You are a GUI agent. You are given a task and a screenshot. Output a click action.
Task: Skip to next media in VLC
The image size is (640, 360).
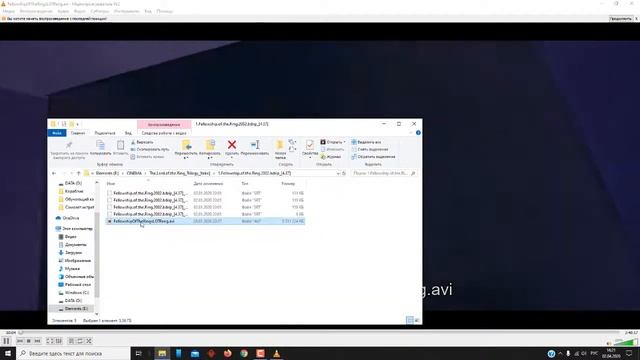click(38, 341)
